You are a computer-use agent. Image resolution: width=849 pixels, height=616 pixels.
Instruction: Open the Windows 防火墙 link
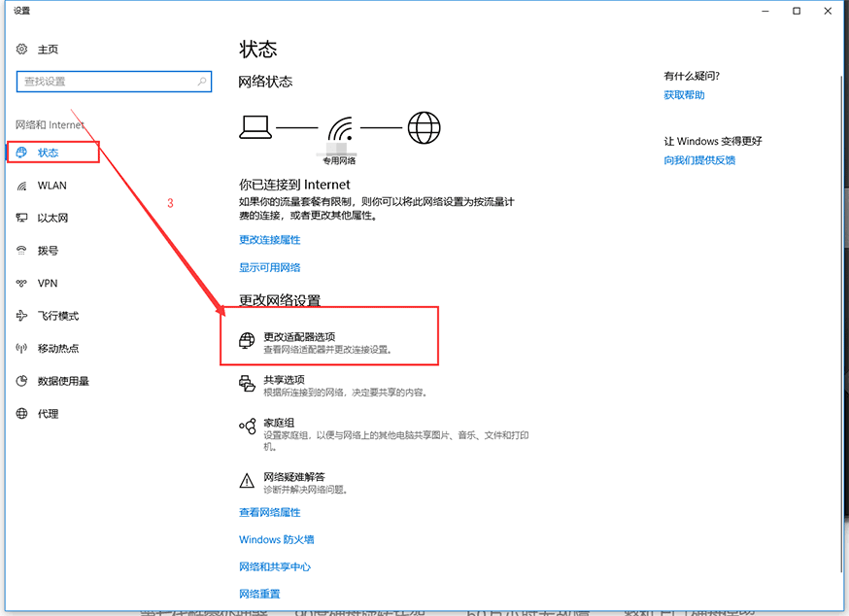tap(276, 539)
